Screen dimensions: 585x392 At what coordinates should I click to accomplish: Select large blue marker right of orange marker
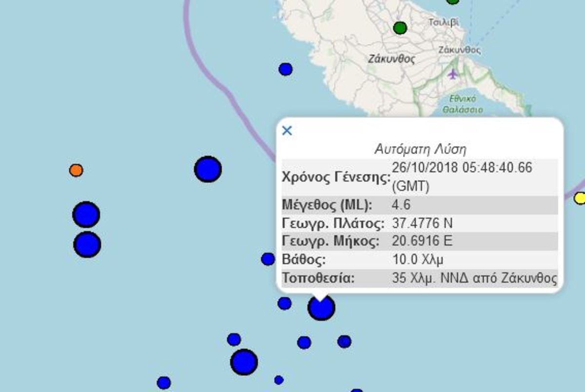pyautogui.click(x=208, y=169)
